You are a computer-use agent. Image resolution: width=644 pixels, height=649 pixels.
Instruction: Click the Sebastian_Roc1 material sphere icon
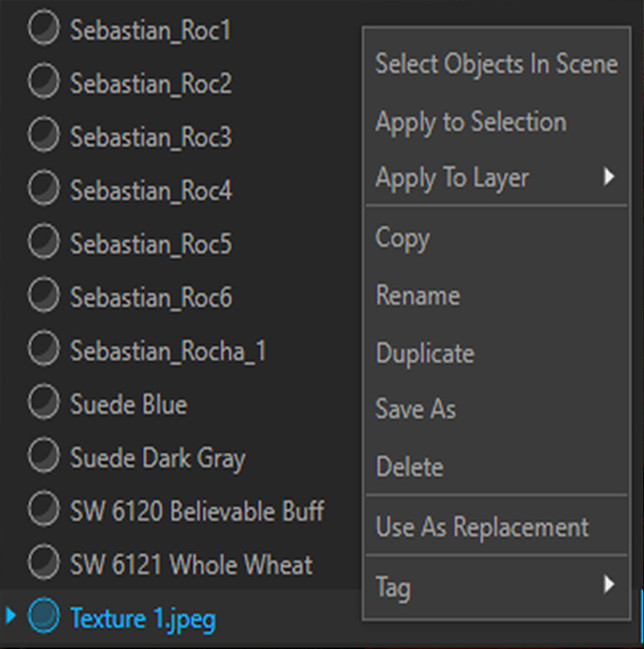tap(43, 30)
